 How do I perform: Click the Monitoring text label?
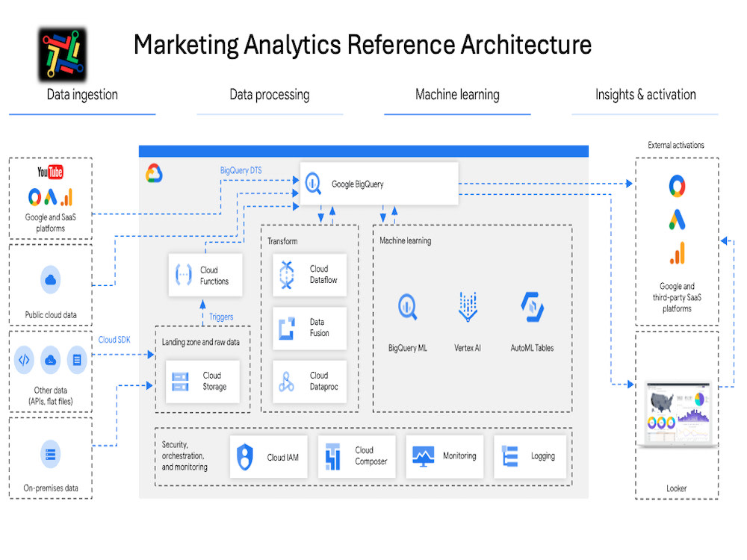[459, 455]
